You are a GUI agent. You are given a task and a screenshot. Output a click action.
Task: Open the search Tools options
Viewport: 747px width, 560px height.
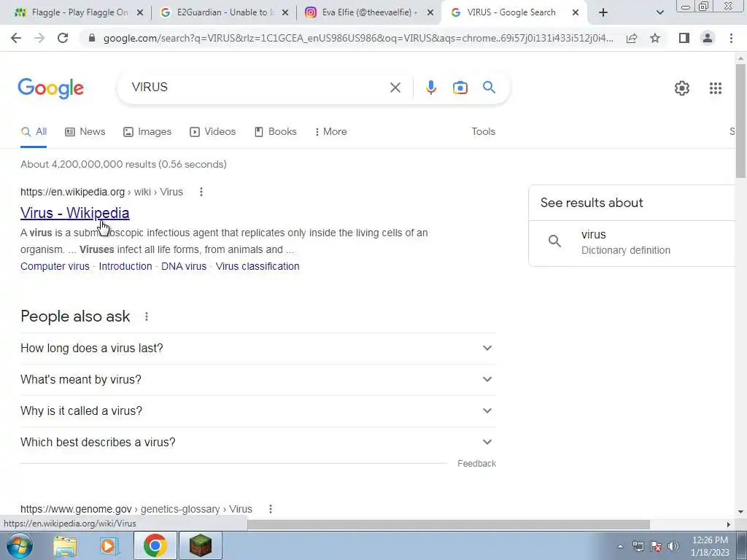click(483, 131)
